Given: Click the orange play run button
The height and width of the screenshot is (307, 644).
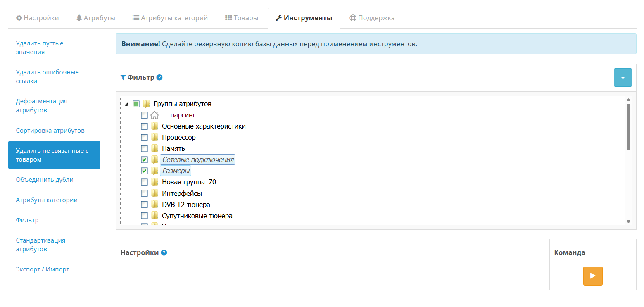Looking at the screenshot, I should pos(593,276).
